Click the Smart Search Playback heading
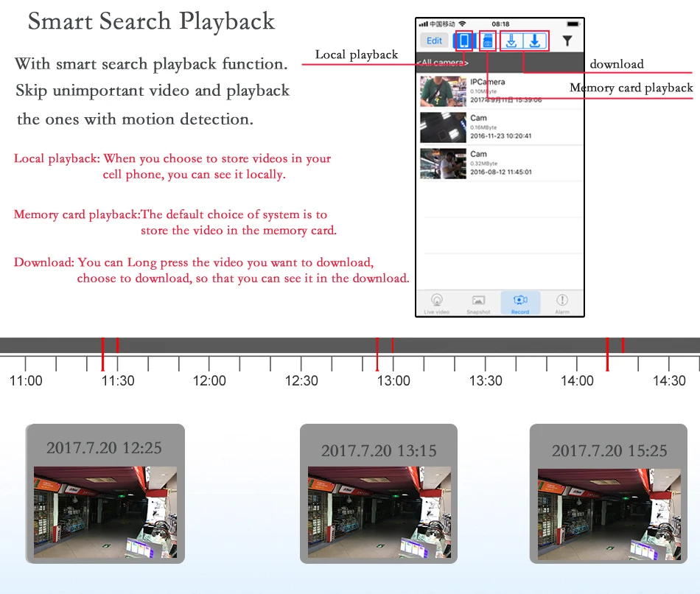 pyautogui.click(x=151, y=21)
